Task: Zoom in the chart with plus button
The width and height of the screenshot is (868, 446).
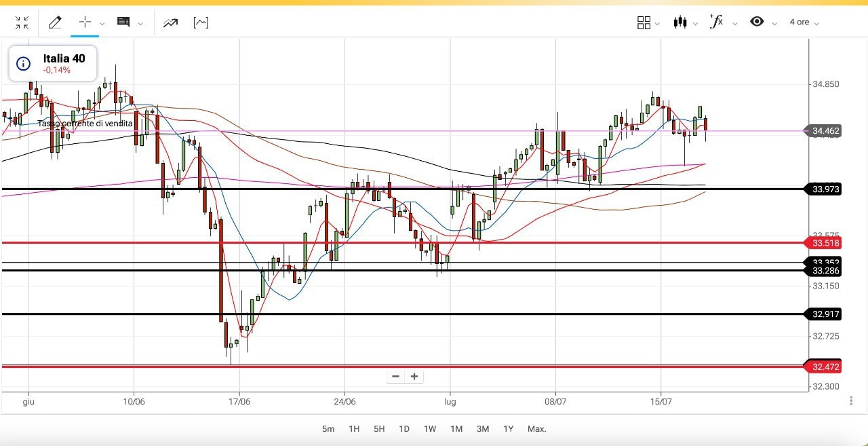Action: [x=414, y=377]
